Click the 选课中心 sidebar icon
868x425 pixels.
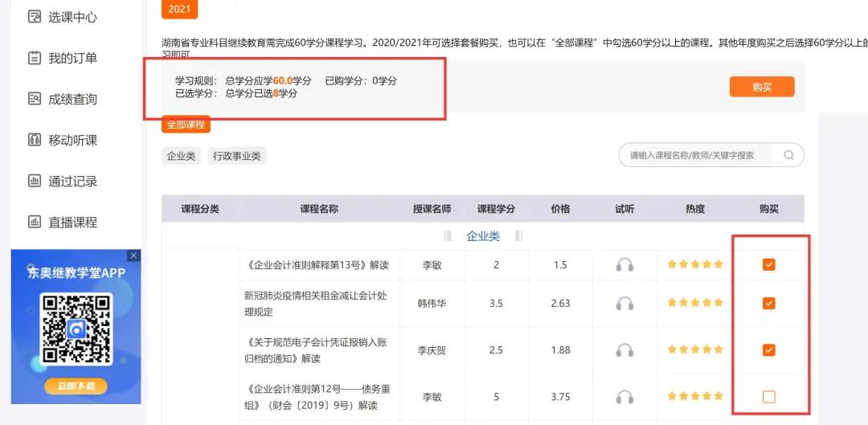(35, 17)
